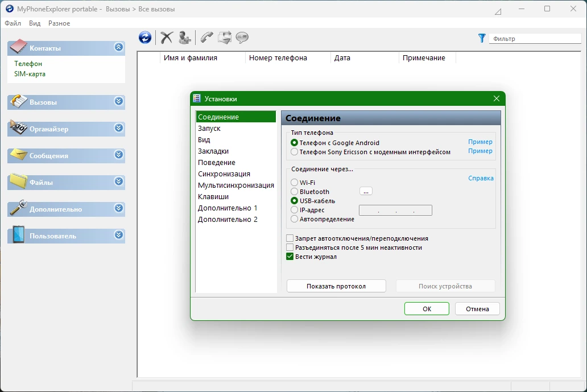Open Пример link for Google Android

(x=480, y=142)
